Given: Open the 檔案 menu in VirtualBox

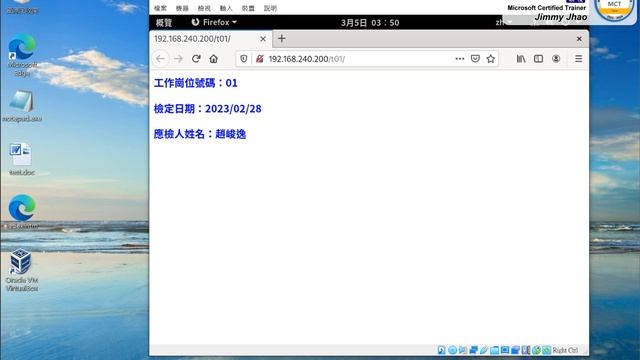Looking at the screenshot, I should tap(160, 8).
